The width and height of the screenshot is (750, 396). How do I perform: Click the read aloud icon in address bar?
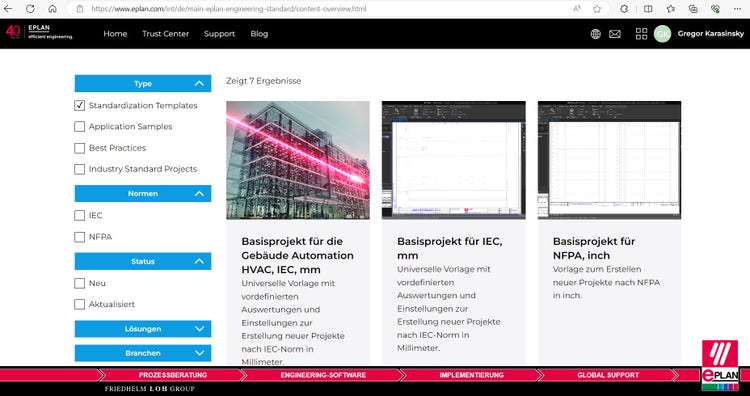tap(577, 9)
